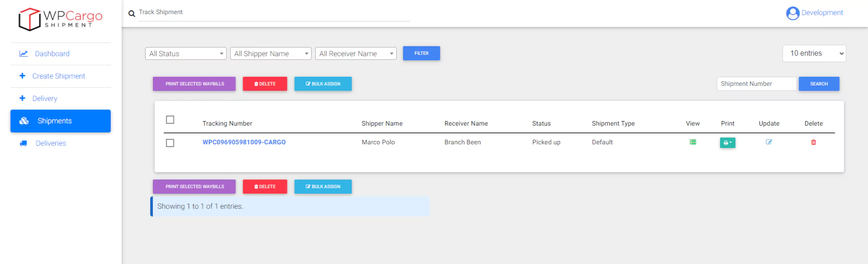Open the print dropdown icon in shipment row
Image resolution: width=868 pixels, height=264 pixels.
point(727,143)
